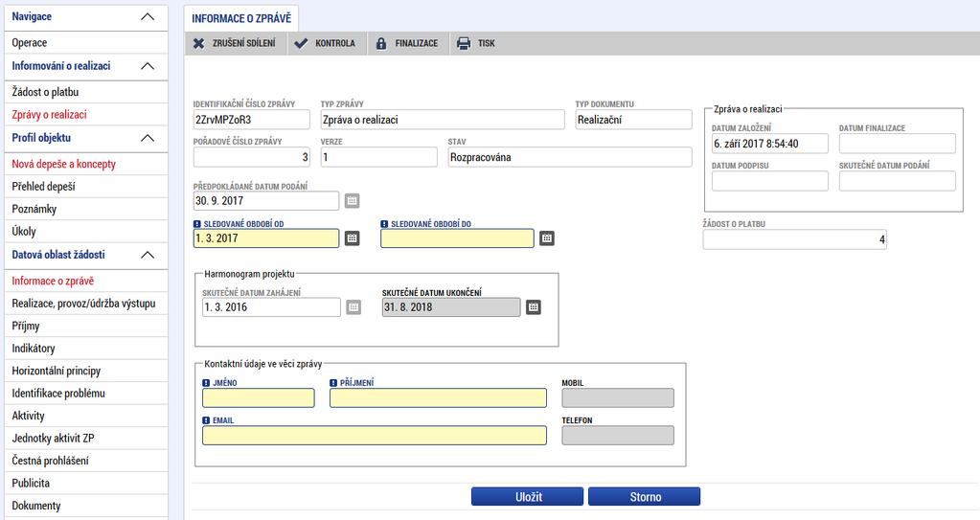Image resolution: width=980 pixels, height=520 pixels.
Task: Click the Stav field showing Rozpracována
Action: (570, 157)
